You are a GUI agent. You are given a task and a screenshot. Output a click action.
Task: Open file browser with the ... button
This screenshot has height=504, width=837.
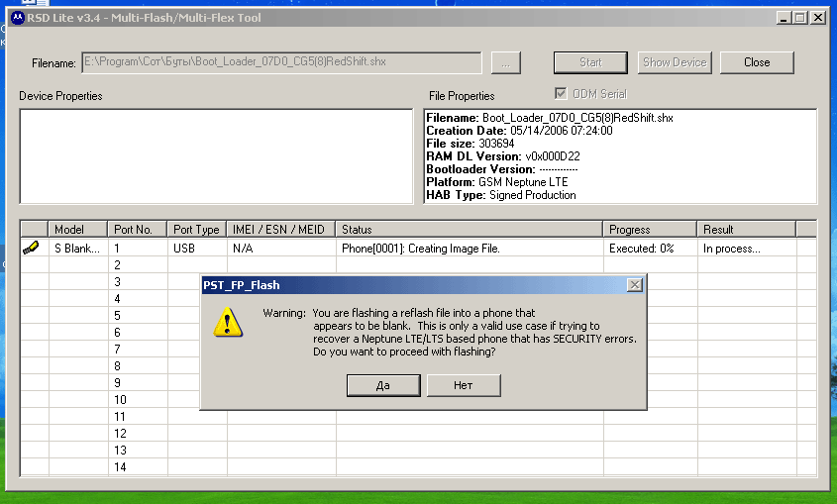[505, 63]
